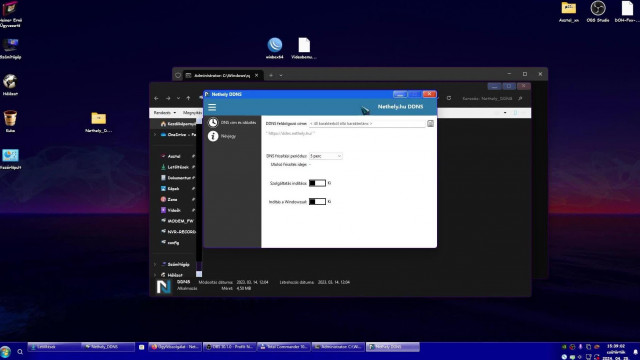The height and width of the screenshot is (360, 640).
Task: Open the Vezérlőpult desktop icon
Action: click(x=10, y=158)
